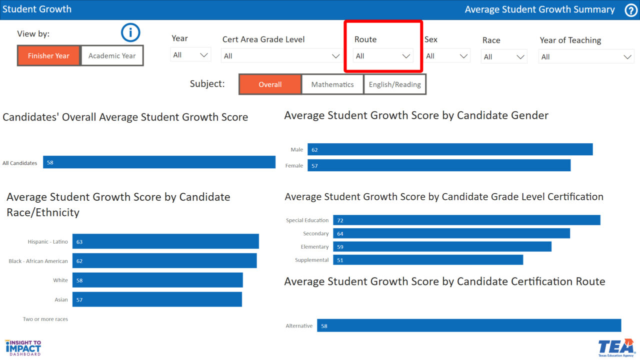The height and width of the screenshot is (364, 640).
Task: Open the Year filter dropdown
Action: click(190, 55)
